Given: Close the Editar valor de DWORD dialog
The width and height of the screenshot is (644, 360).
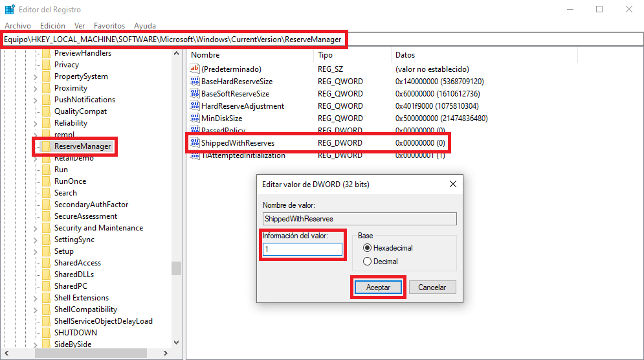Looking at the screenshot, I should pyautogui.click(x=452, y=184).
